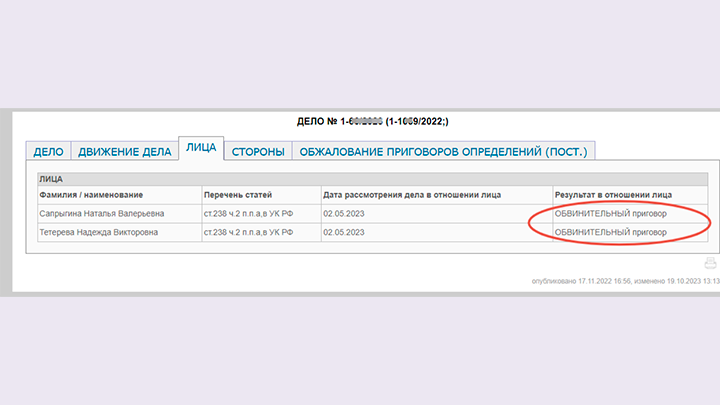The height and width of the screenshot is (405, 720).
Task: Click the 02.05.2023 date in Тетерева row
Action: [345, 232]
